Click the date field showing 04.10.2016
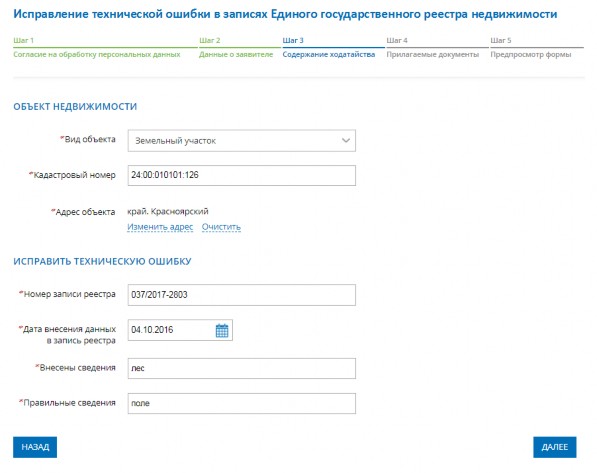The image size is (597, 473). click(171, 330)
